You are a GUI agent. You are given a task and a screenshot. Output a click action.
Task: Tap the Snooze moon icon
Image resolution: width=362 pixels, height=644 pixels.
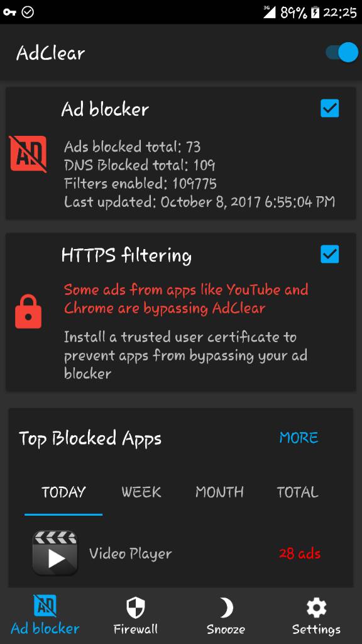coord(226,608)
